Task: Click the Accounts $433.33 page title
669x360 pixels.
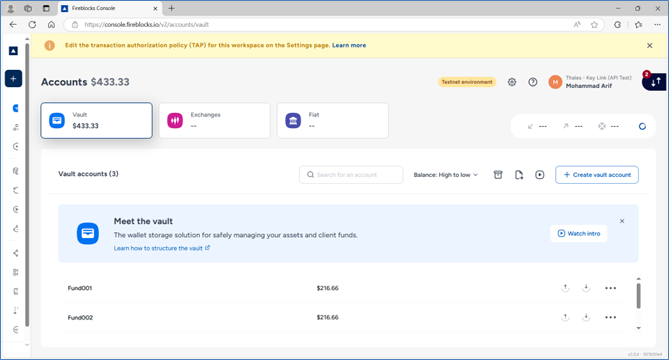Action: click(x=85, y=82)
